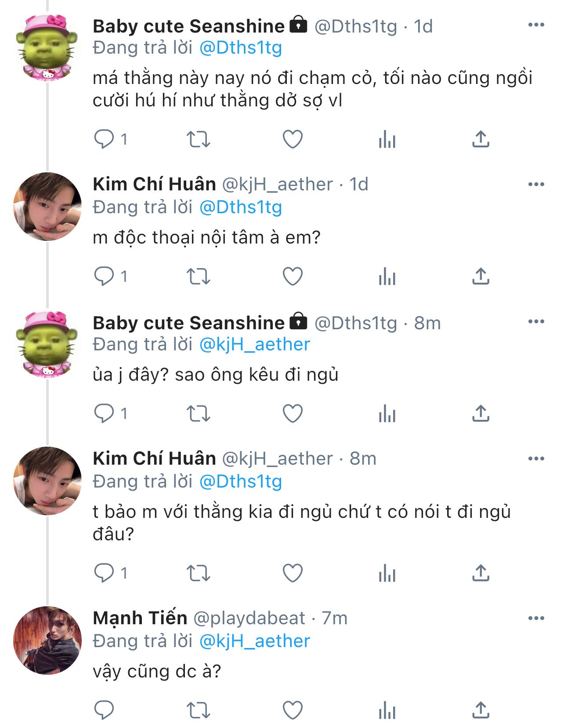Share the first 'đi chạm cỏ' tweet
564x728 pixels.
tap(481, 139)
